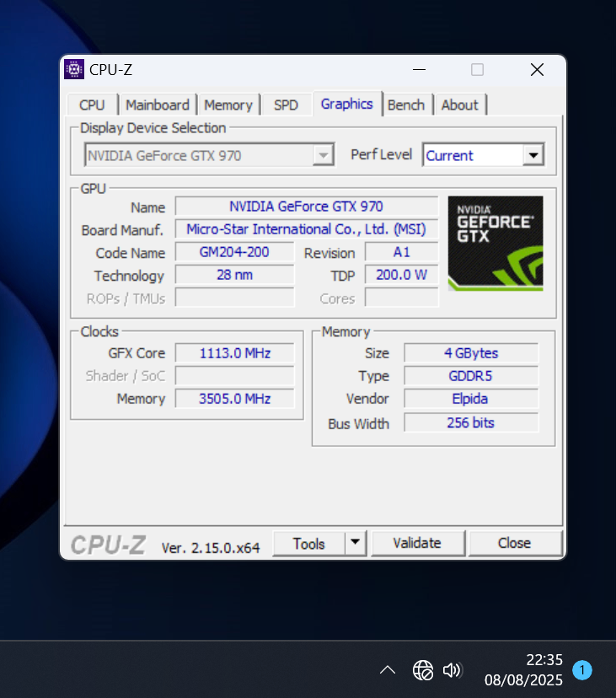The image size is (616, 698).
Task: Click the CPU-Z app icon in title bar
Action: click(x=74, y=69)
